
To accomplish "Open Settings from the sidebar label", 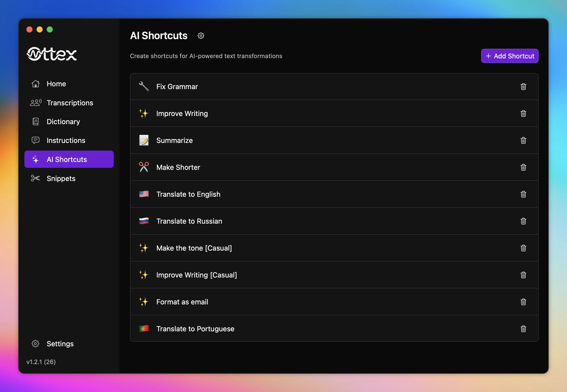I will tap(60, 344).
